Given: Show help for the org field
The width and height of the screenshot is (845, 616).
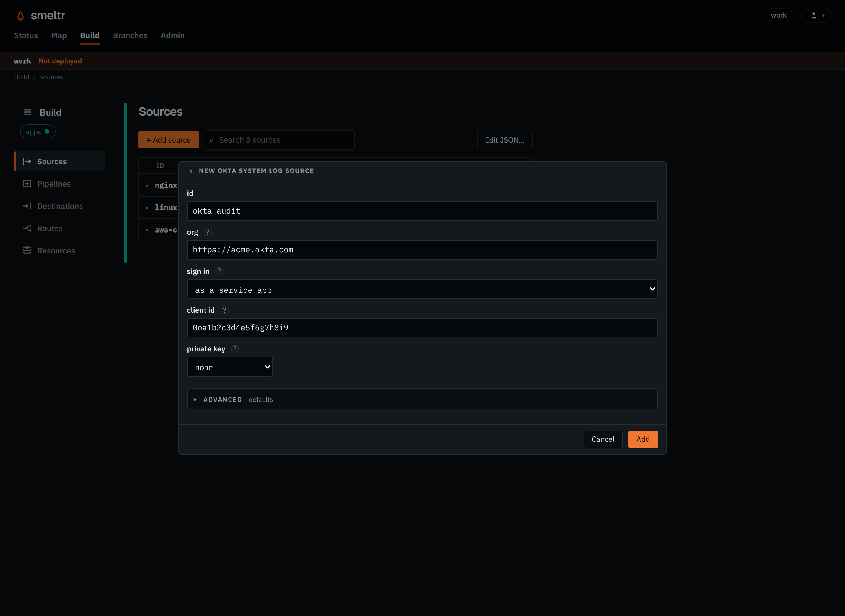Looking at the screenshot, I should [x=208, y=232].
